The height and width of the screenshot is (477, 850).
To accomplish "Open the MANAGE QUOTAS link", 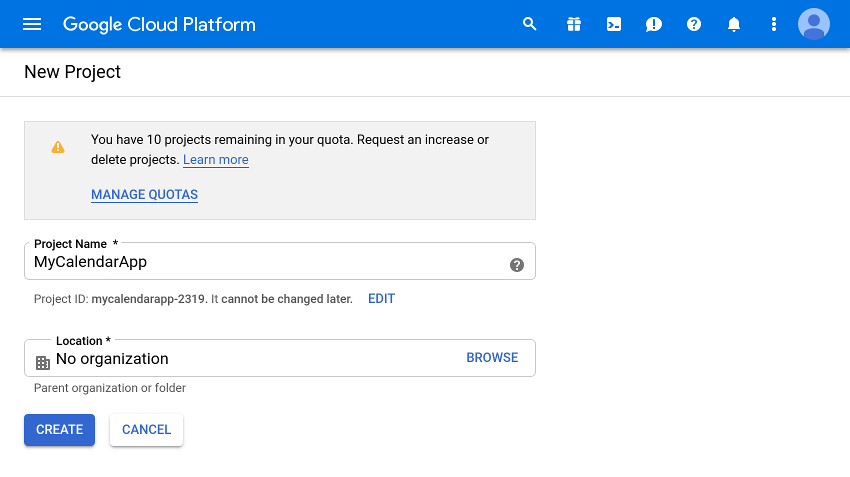I will tap(144, 195).
